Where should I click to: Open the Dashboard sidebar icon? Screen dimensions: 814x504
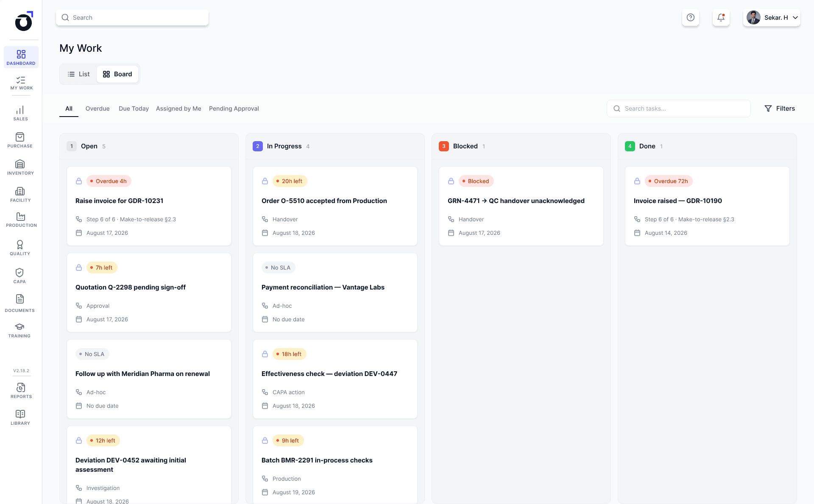[21, 57]
